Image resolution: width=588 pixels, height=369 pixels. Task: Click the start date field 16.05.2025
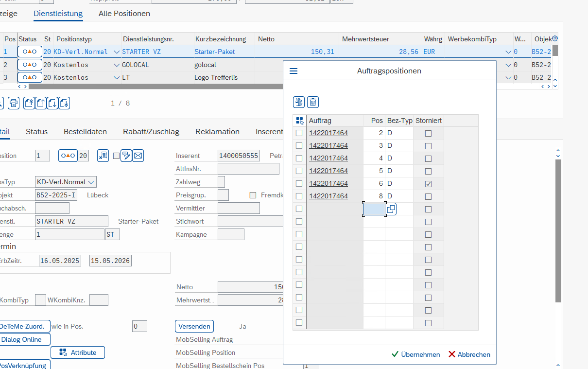click(x=60, y=261)
